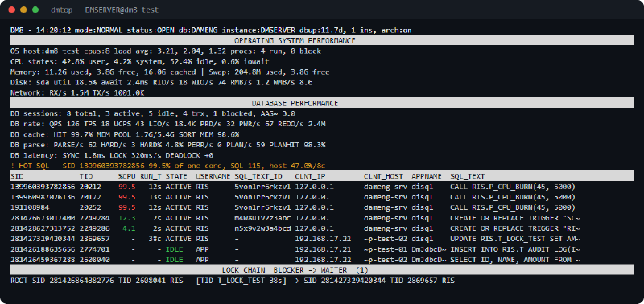644x304 pixels.
Task: Select SID 139960987076136 in the session table
Action: 43,197
